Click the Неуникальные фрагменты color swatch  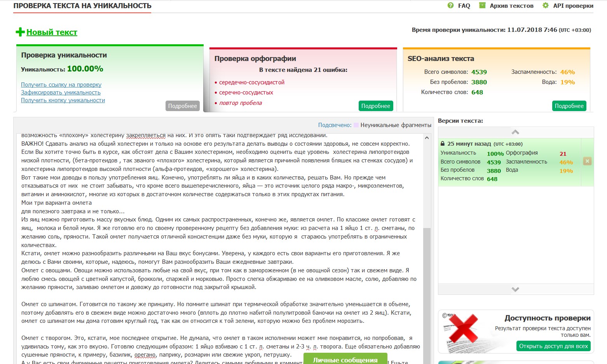pyautogui.click(x=356, y=125)
